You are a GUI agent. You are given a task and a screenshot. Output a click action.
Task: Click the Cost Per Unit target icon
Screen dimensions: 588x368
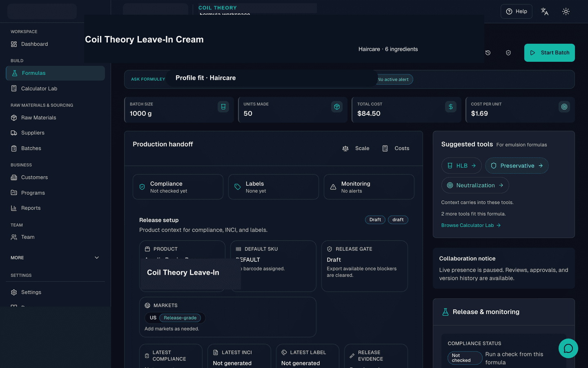pyautogui.click(x=564, y=107)
